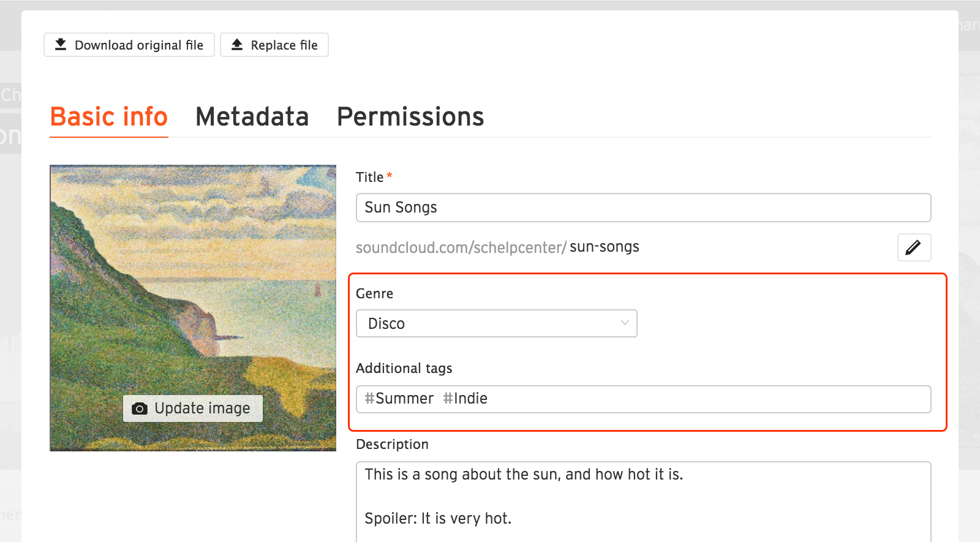The image size is (980, 542).
Task: Click the upload icon on Replace file
Action: 237,44
